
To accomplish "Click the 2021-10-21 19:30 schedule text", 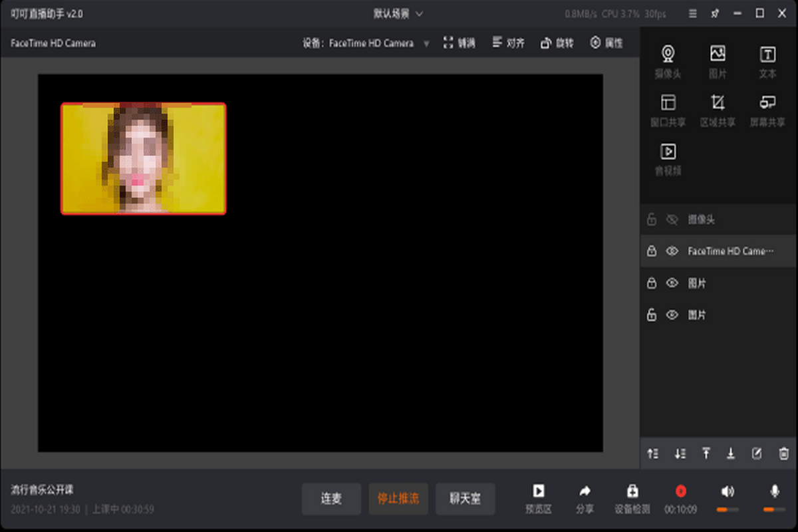I will pyautogui.click(x=45, y=509).
